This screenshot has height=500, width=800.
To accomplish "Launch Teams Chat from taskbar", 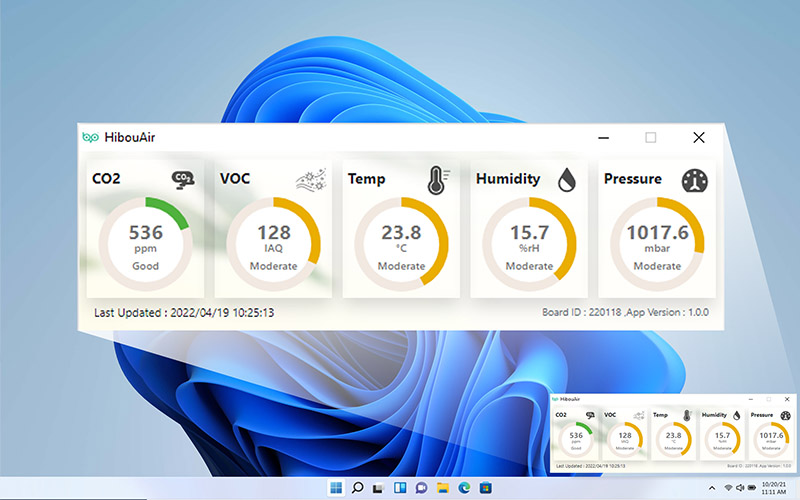I will (x=421, y=488).
